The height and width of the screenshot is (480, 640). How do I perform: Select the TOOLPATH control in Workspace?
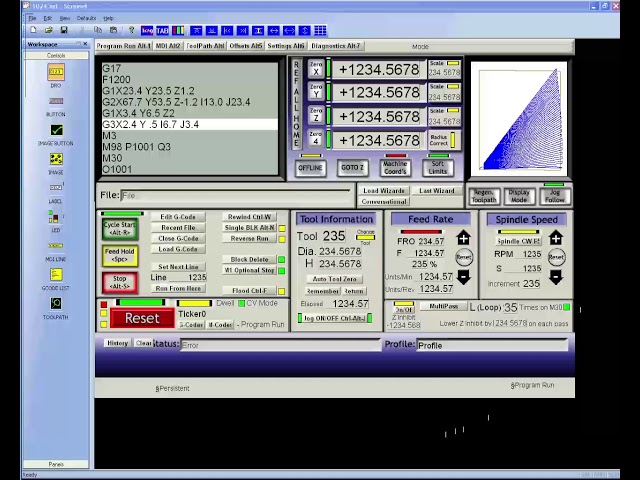56,308
